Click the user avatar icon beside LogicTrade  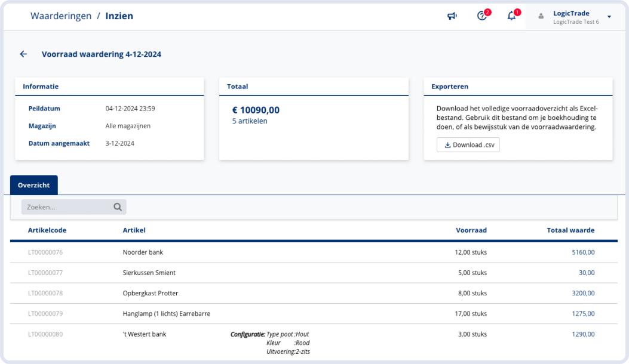pos(541,17)
